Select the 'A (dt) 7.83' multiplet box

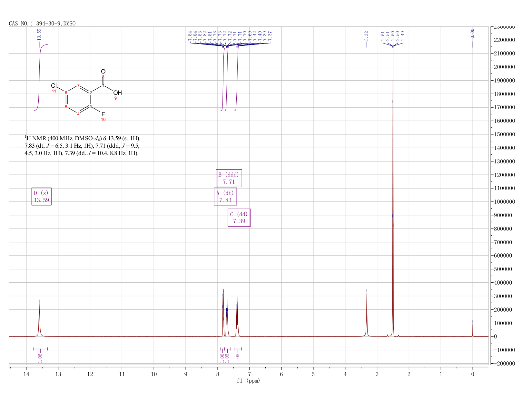225,196
